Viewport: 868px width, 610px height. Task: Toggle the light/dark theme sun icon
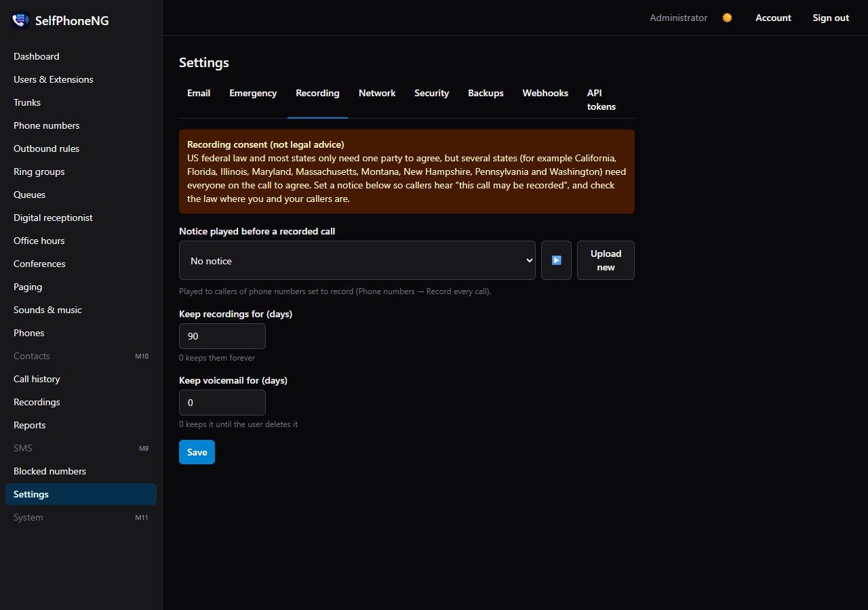727,18
